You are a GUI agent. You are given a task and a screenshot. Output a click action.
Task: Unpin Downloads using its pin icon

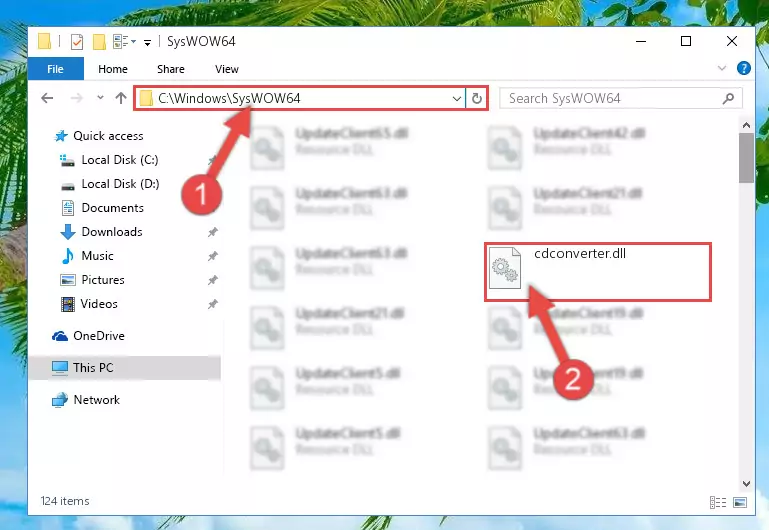pyautogui.click(x=212, y=232)
